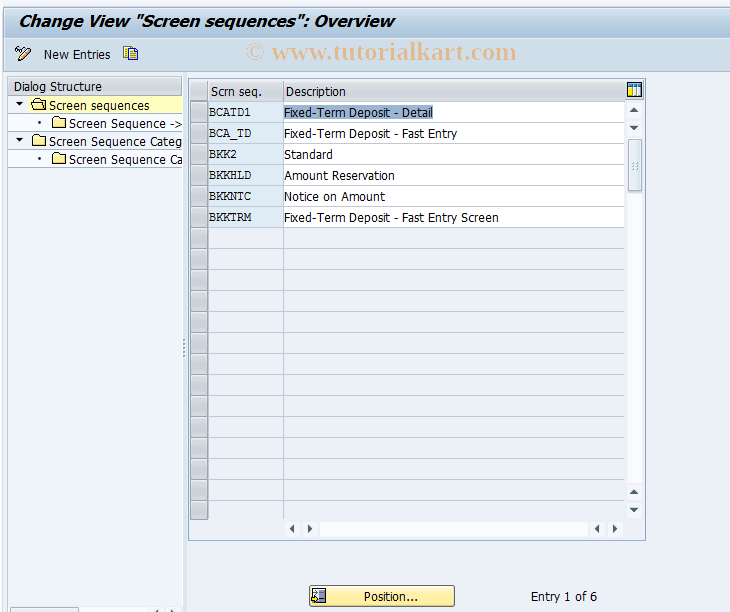
Task: Click the Position... button
Action: tap(382, 596)
